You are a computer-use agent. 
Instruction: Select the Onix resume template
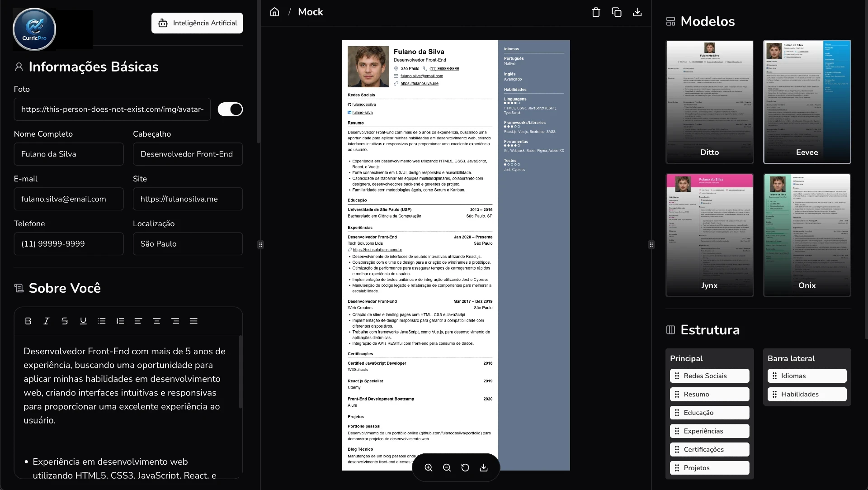[807, 235]
